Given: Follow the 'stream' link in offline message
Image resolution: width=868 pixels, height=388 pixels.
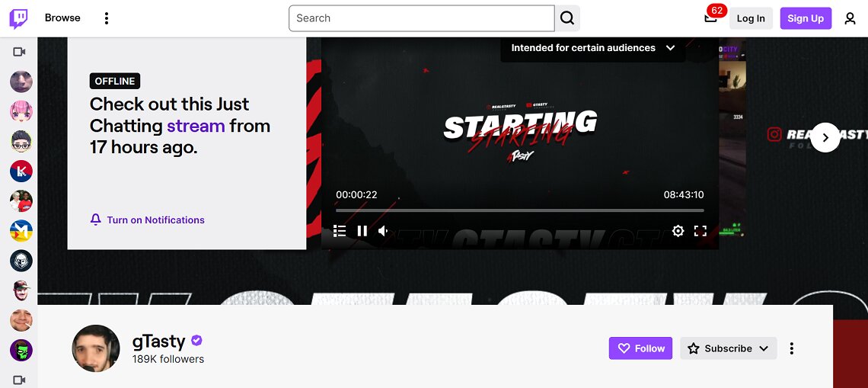Looking at the screenshot, I should coord(196,126).
